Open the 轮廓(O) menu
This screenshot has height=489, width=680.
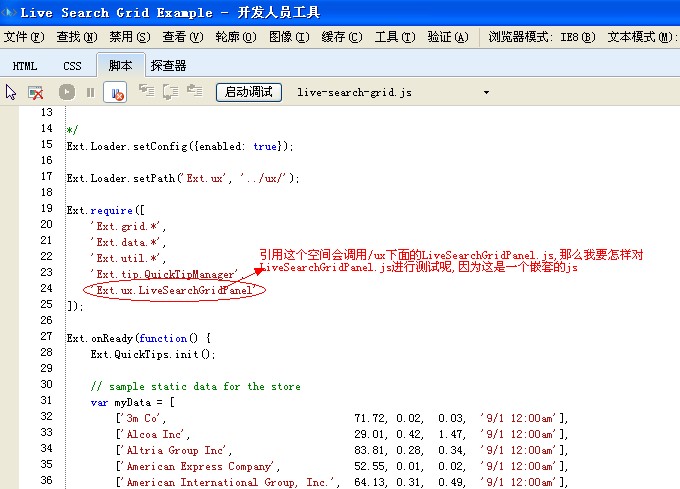point(236,37)
